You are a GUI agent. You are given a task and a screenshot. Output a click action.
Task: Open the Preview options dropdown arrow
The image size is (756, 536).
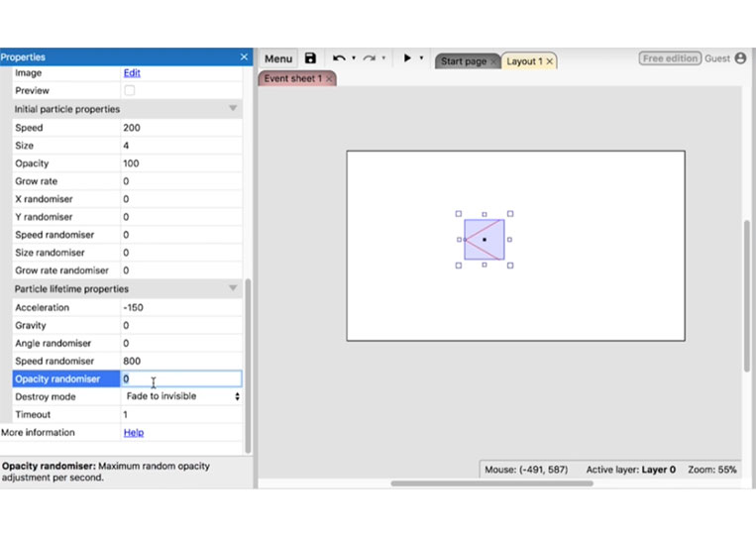421,58
